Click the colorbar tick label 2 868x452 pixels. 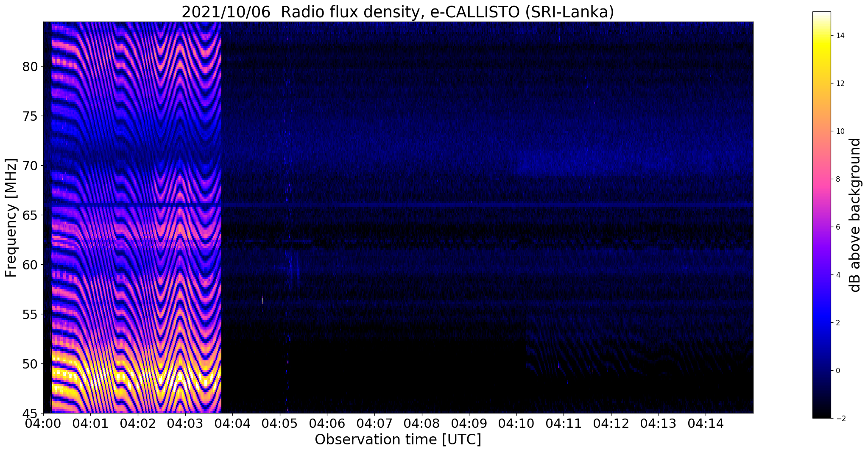pos(837,323)
